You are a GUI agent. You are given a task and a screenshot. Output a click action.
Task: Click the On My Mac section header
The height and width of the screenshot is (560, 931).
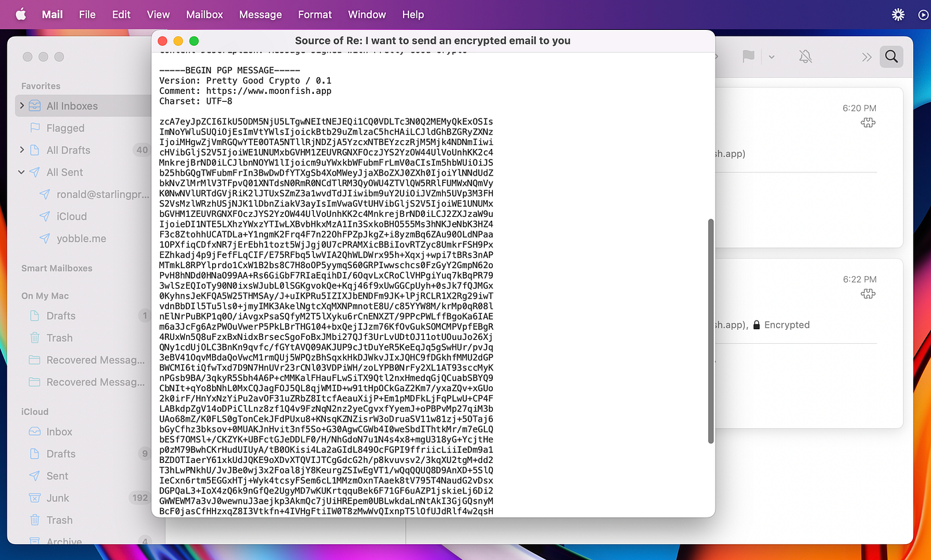(45, 296)
